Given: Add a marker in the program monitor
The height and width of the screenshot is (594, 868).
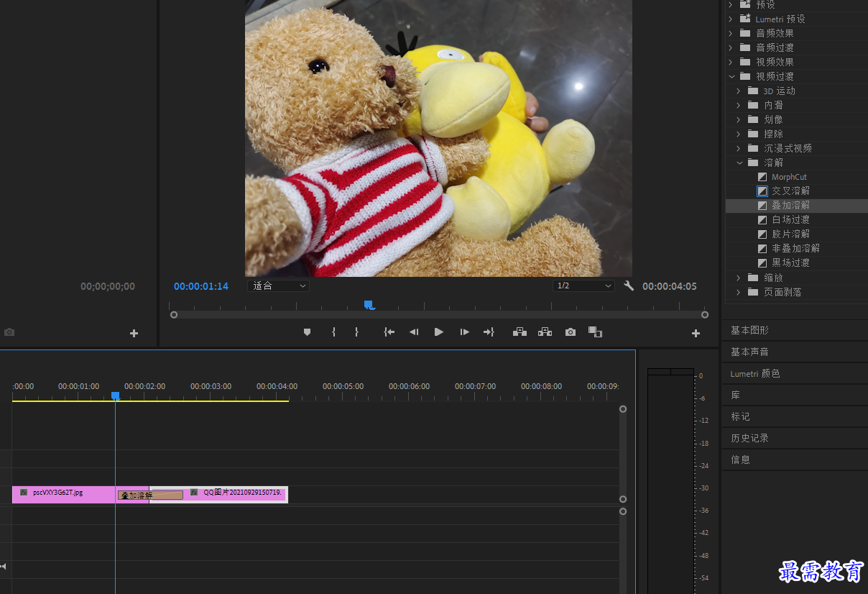Looking at the screenshot, I should coord(308,332).
